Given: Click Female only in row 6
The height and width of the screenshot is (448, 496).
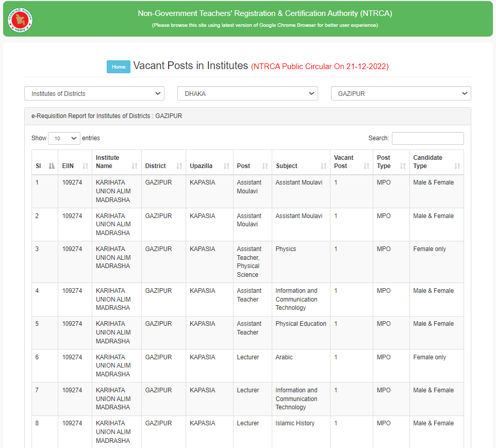Looking at the screenshot, I should (x=429, y=357).
